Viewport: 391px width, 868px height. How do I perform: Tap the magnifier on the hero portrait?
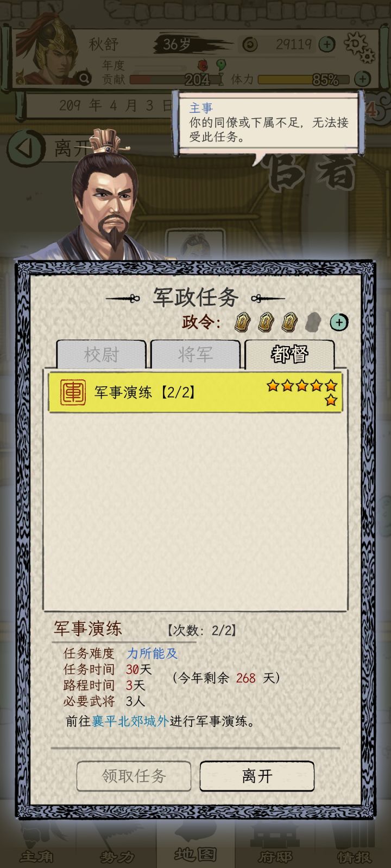84,79
